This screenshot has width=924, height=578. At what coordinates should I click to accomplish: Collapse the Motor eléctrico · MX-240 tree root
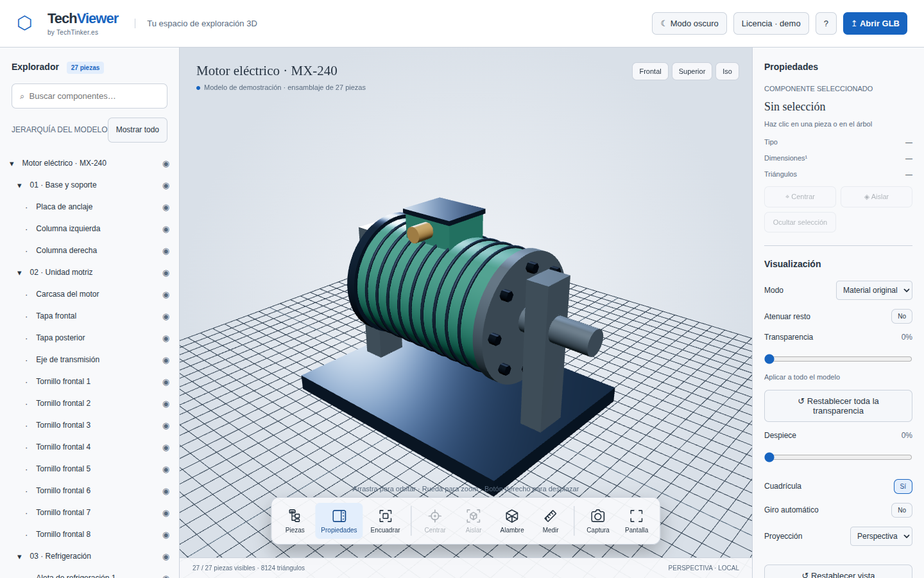click(12, 164)
